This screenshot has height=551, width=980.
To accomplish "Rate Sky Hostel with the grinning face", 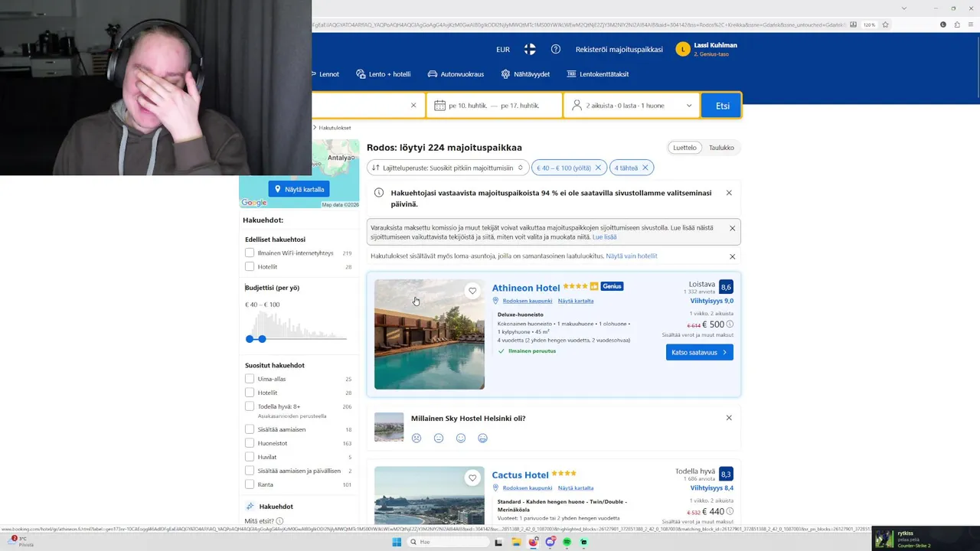I will tap(483, 438).
